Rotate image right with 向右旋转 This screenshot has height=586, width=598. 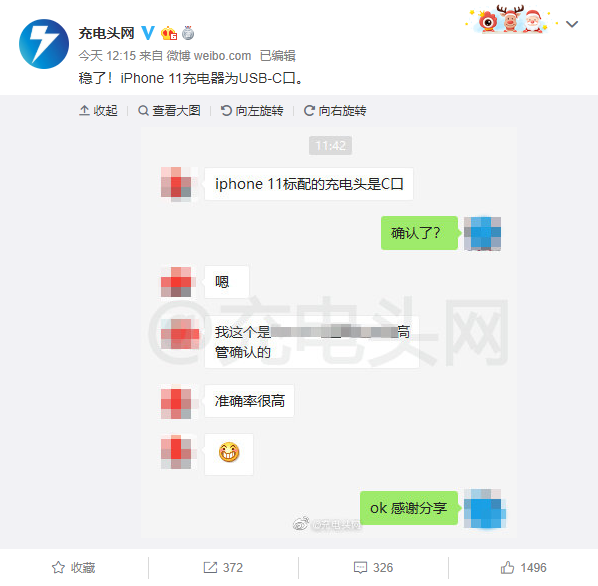point(335,111)
